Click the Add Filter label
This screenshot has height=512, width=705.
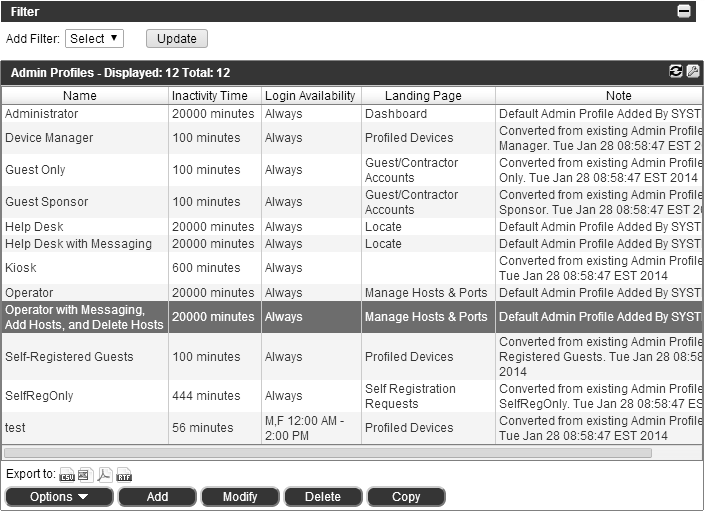click(32, 39)
